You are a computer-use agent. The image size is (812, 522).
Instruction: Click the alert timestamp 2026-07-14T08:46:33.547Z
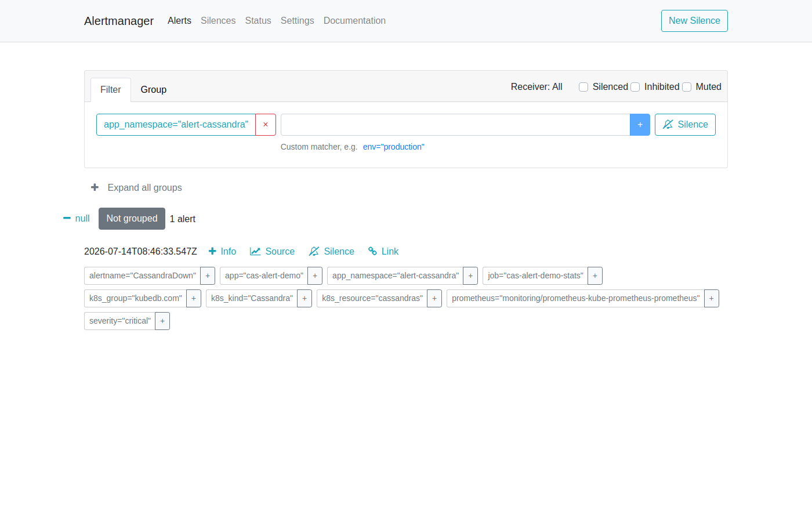[140, 251]
